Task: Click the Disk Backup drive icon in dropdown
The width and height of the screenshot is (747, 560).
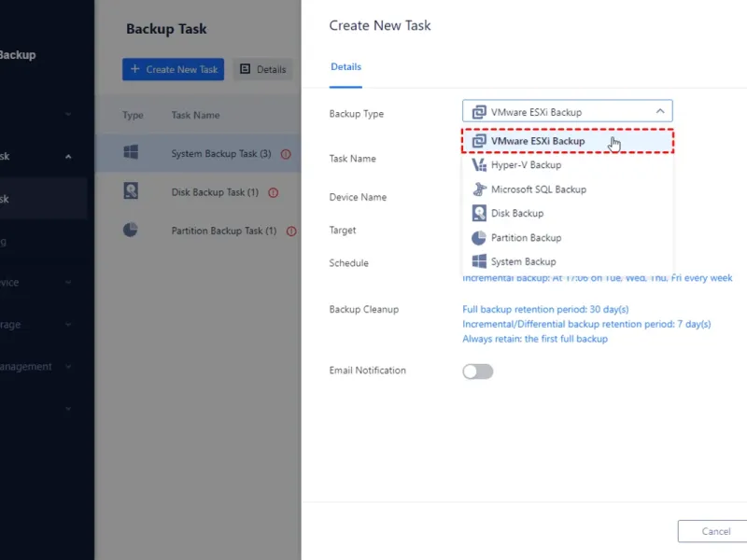Action: pos(479,214)
